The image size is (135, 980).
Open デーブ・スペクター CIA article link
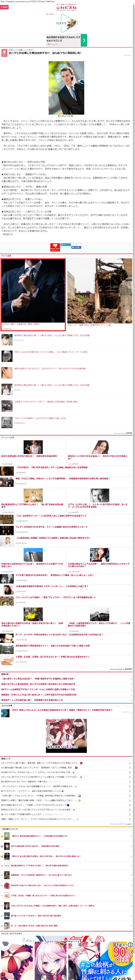59,635
